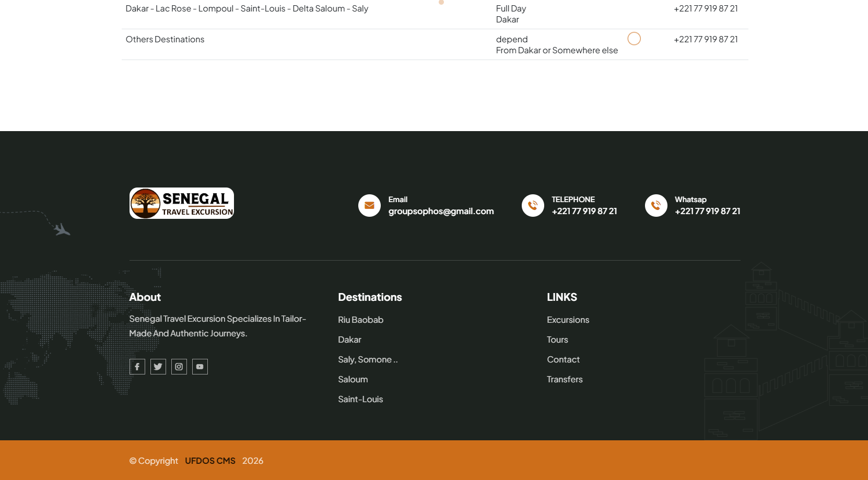The width and height of the screenshot is (868, 480).
Task: Click the Senegal Travel Excursion logo
Action: (x=181, y=203)
